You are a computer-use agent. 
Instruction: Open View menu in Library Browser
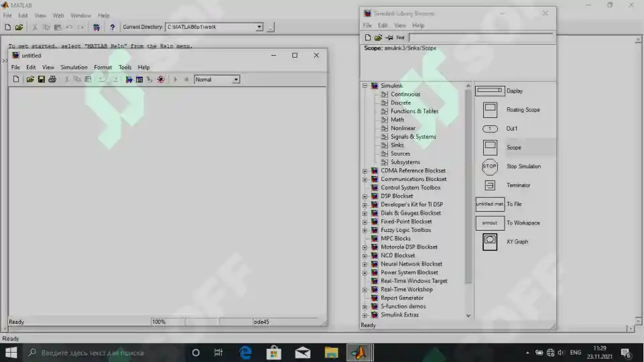(399, 25)
